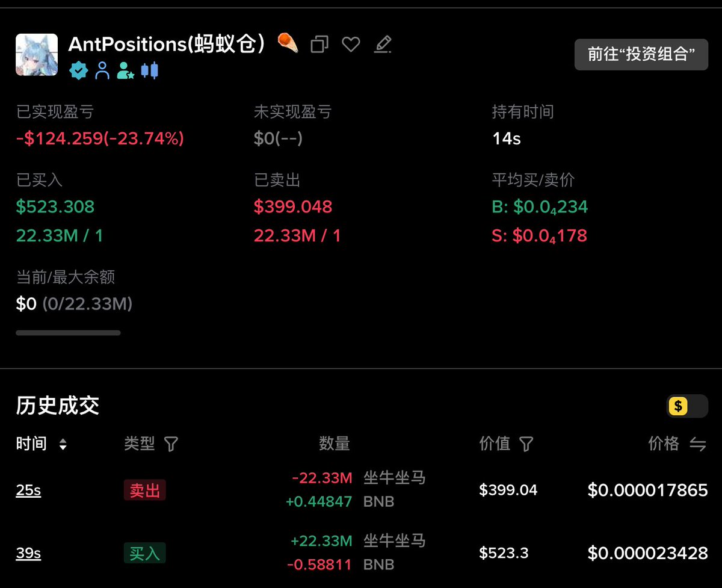The height and width of the screenshot is (588, 722).
Task: Click the blue verified badge icon
Action: [79, 71]
